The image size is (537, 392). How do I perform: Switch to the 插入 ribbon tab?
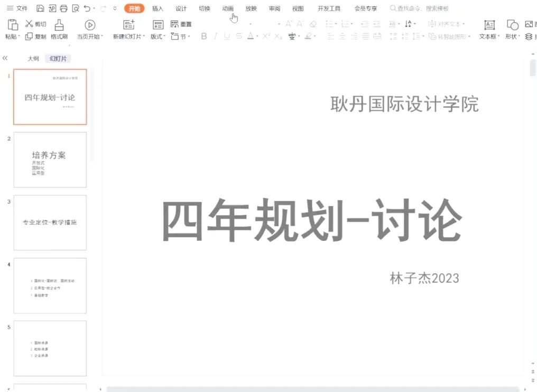(x=158, y=8)
